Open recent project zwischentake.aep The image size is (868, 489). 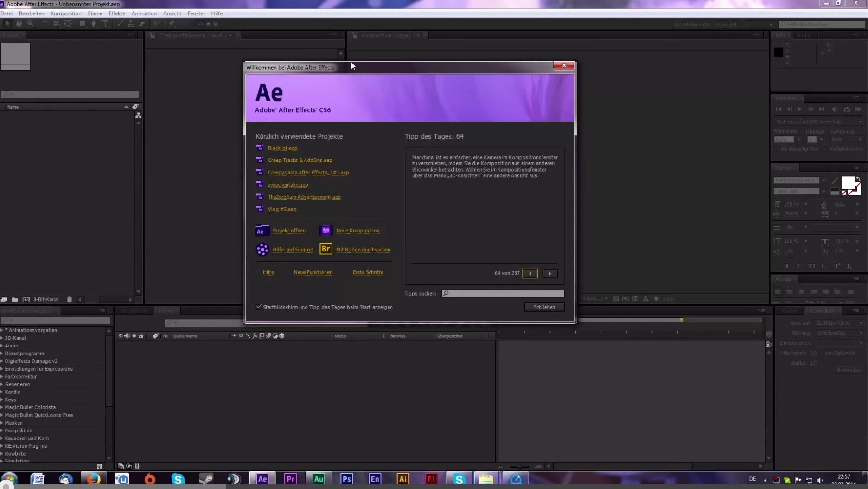pos(288,185)
